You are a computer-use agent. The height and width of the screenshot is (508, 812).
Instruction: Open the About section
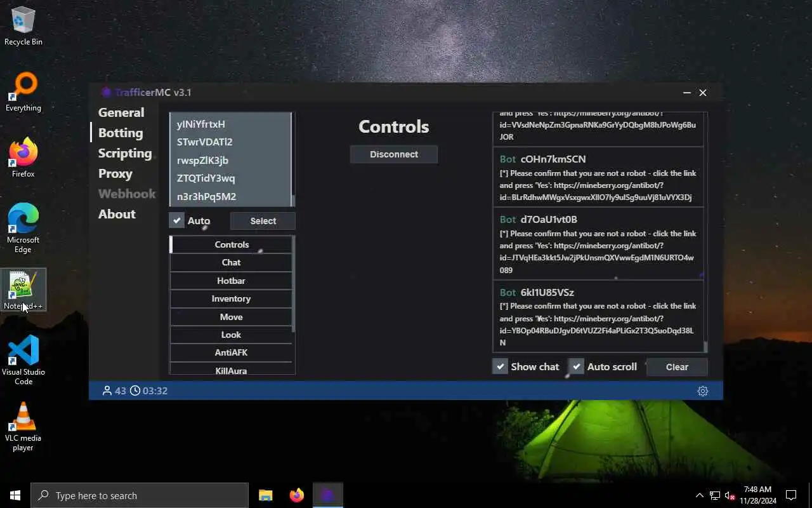[x=117, y=214]
